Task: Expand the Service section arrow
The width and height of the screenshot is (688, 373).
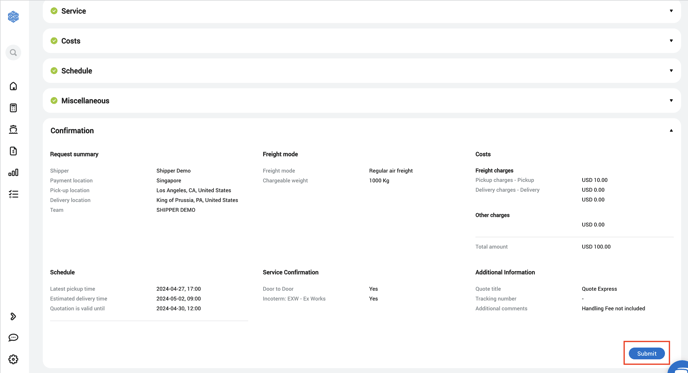Action: tap(671, 11)
